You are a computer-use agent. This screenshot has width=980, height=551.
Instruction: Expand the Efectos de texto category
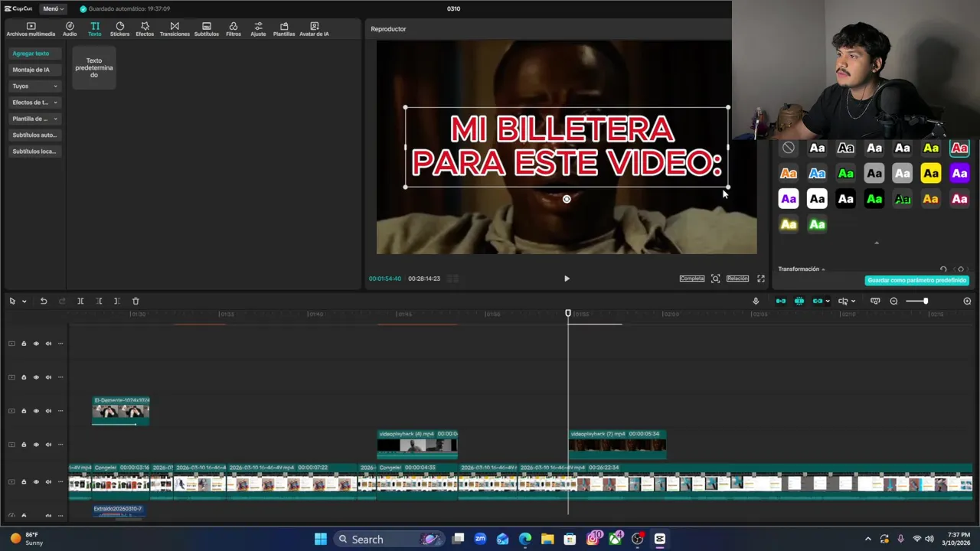35,102
